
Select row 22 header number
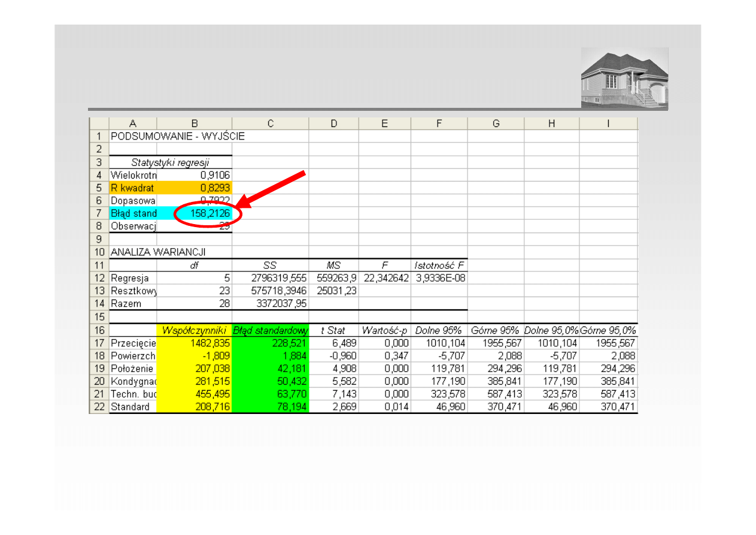99,407
